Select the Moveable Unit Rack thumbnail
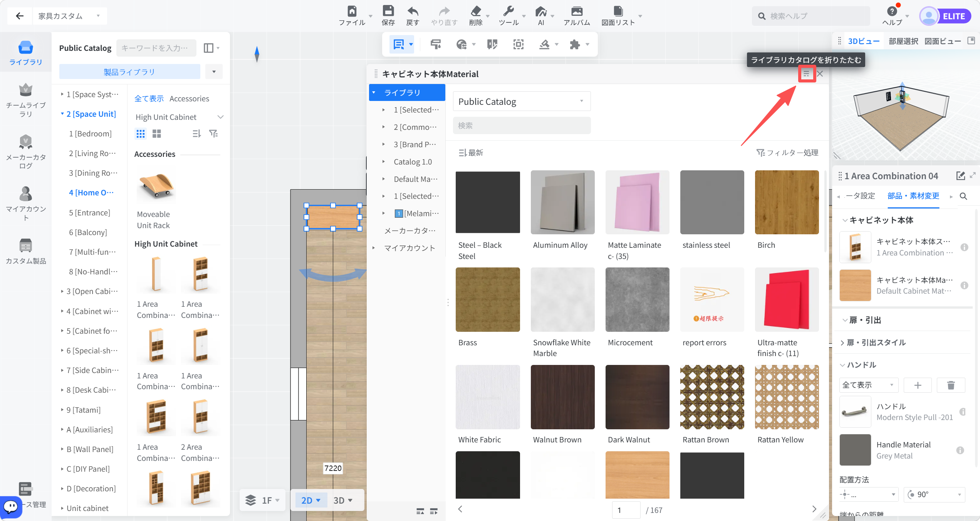The width and height of the screenshot is (980, 521). coord(156,185)
